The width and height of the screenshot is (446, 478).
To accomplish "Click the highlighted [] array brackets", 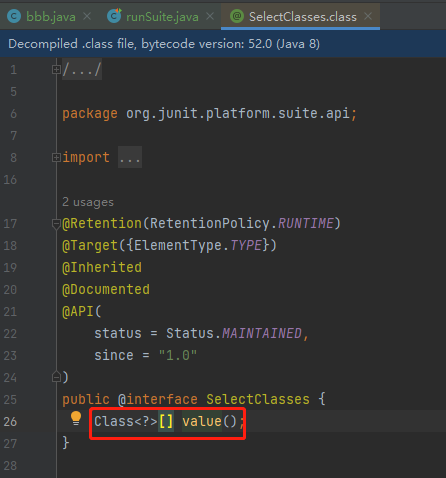I will coord(166,421).
